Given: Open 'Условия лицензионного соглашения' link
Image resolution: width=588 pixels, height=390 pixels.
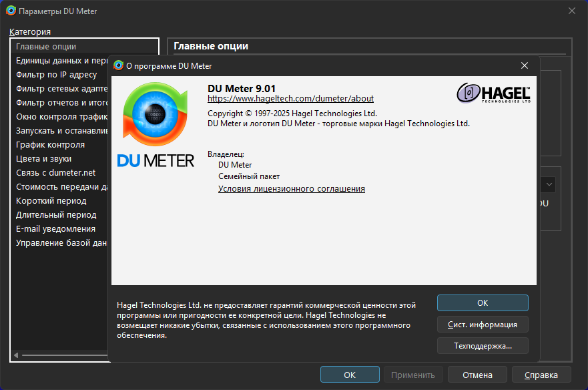Looking at the screenshot, I should click(292, 189).
